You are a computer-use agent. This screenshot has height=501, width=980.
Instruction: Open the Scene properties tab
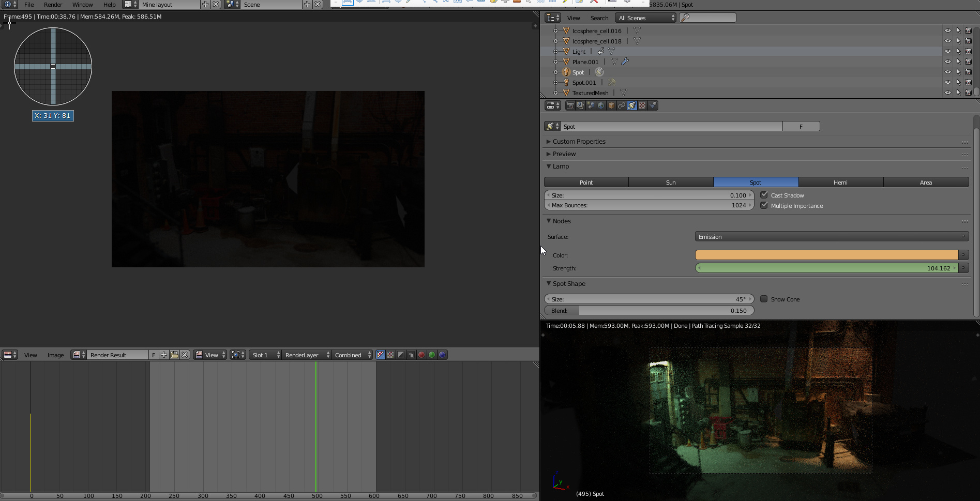(x=591, y=105)
